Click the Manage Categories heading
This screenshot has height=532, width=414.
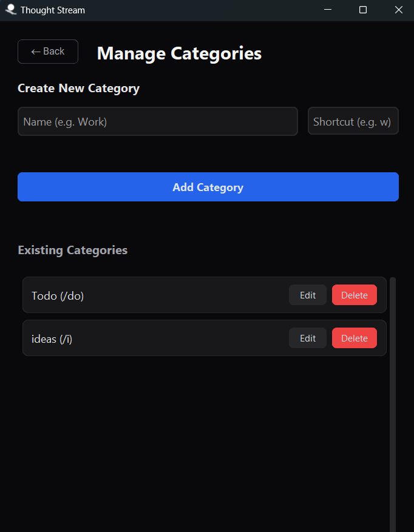[178, 53]
